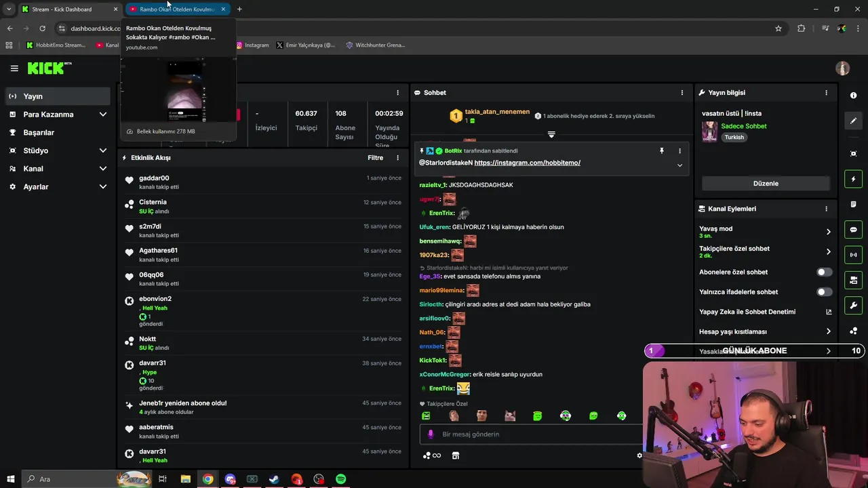This screenshot has height=488, width=868.
Task: Click the Sadece Sohbet category link
Action: 744,126
